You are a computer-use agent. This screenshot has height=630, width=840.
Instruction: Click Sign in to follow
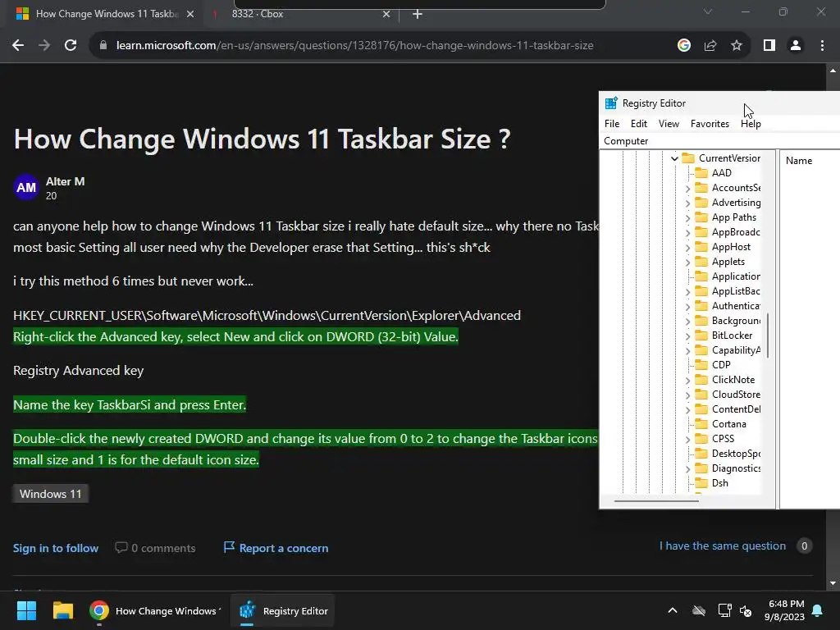[x=56, y=548]
